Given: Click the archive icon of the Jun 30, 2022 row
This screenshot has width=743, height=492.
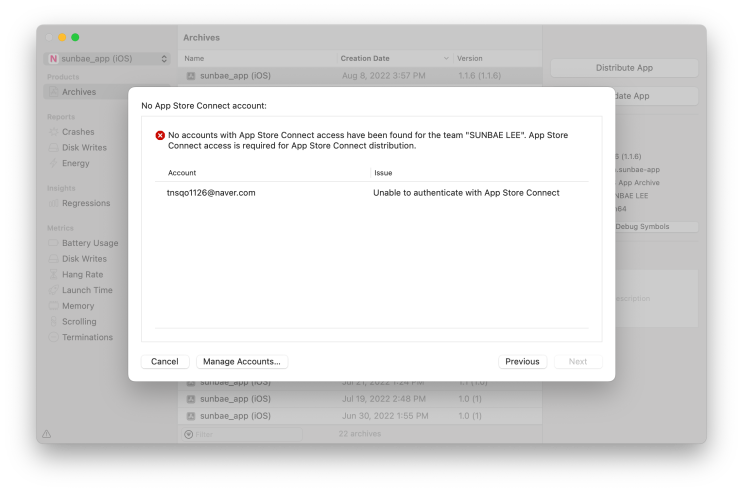Looking at the screenshot, I should pos(191,416).
